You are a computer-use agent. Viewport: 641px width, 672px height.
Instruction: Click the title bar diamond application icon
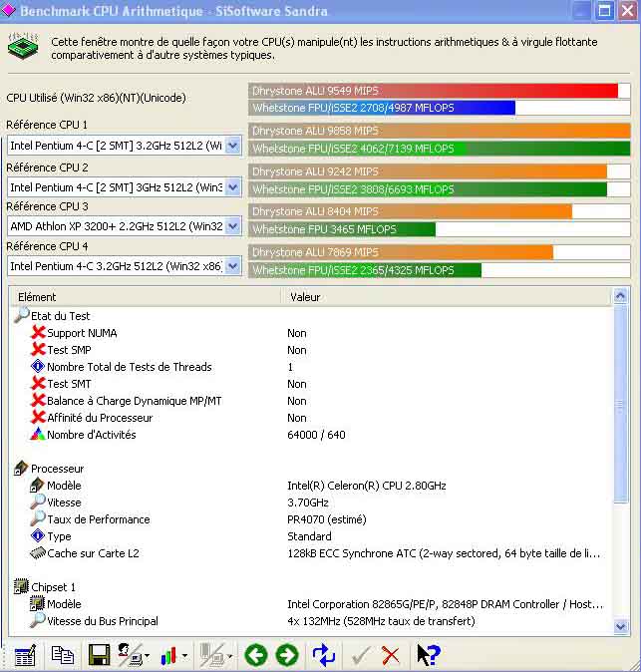click(x=9, y=10)
